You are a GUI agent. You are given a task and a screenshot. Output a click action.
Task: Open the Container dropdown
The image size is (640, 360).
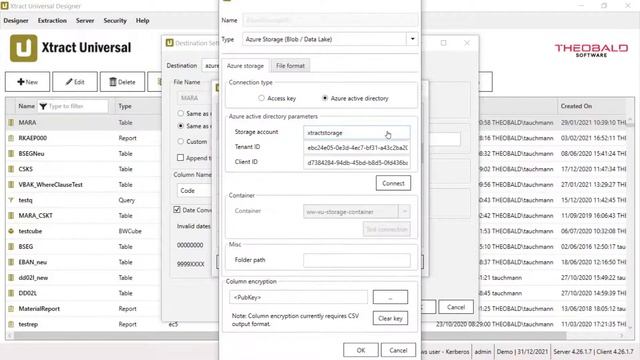pos(404,211)
